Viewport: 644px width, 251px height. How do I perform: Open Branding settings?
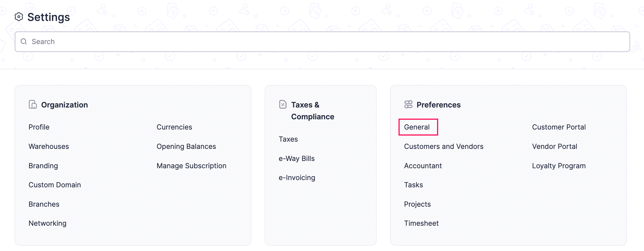[x=43, y=166]
